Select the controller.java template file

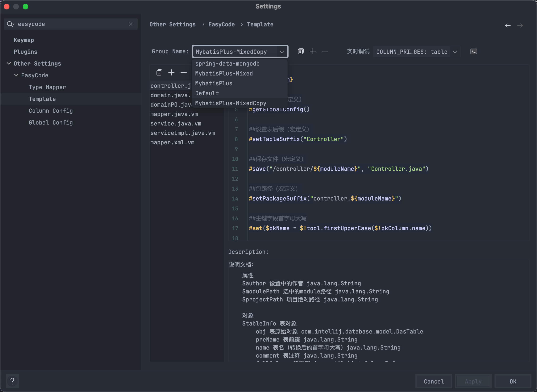[171, 86]
